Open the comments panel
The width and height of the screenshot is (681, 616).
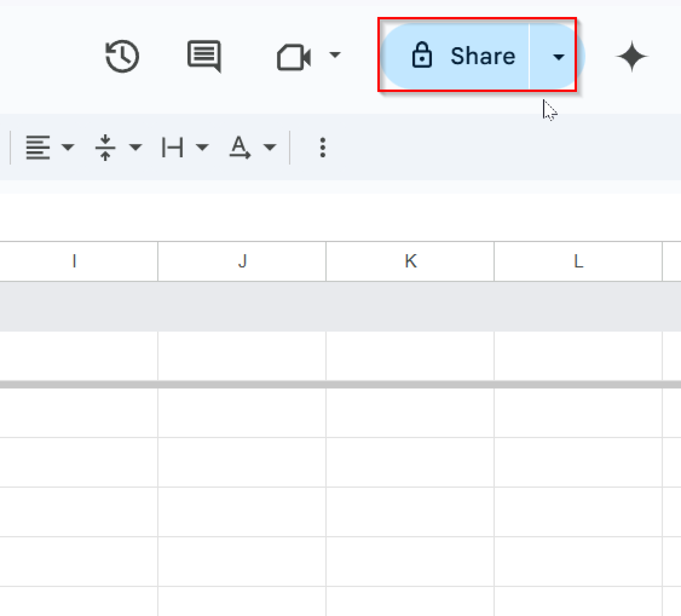pyautogui.click(x=204, y=57)
